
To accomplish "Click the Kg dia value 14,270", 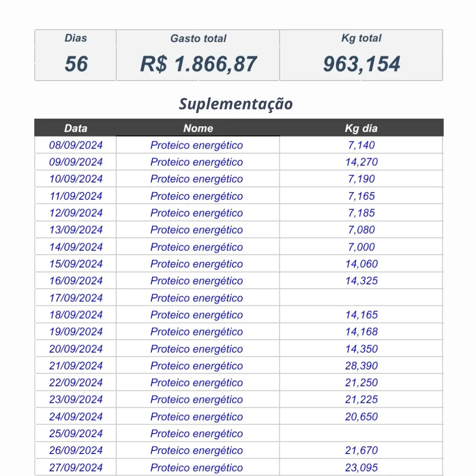I will 361,162.
